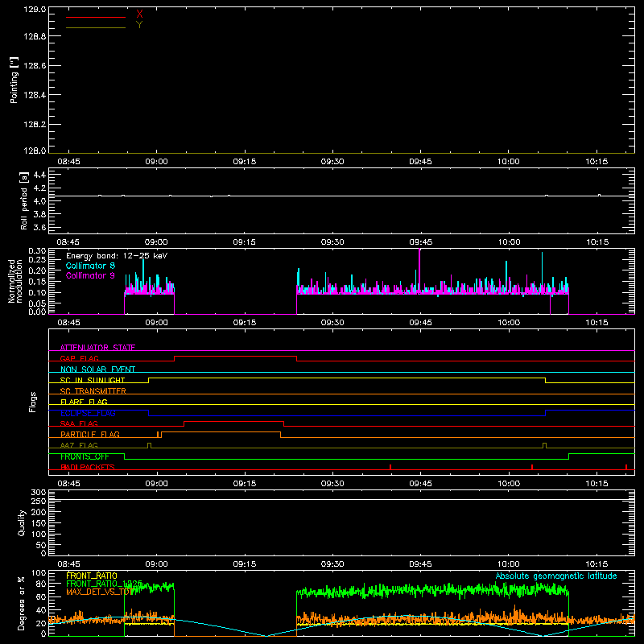Viewport: 644px width, 644px height.
Task: Click the PARTICLE_FLAG label
Action: click(x=90, y=435)
